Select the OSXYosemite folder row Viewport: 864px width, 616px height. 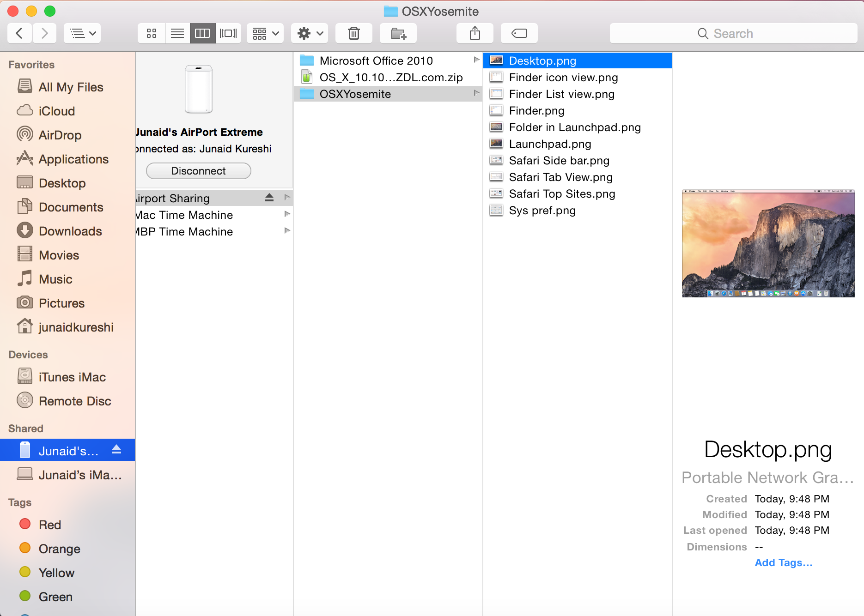tap(388, 94)
